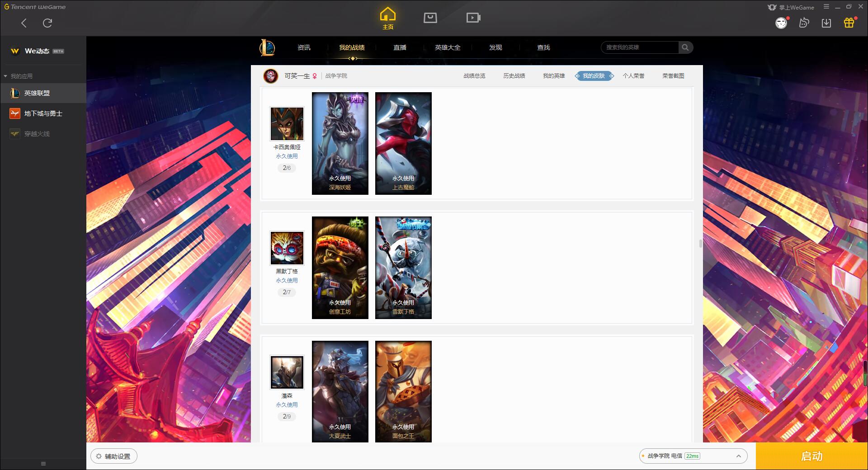
Task: Open the 创意工坊 skin card
Action: [x=340, y=268]
